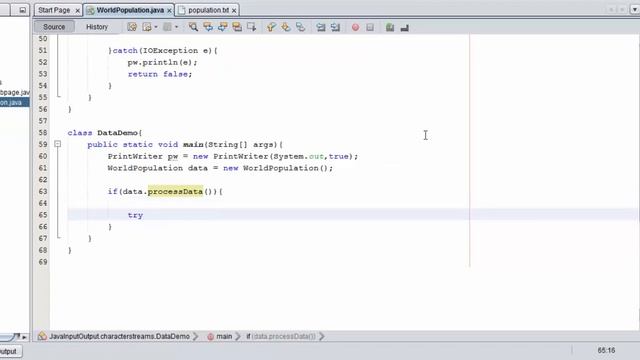Click the highlighted processData method call
This screenshot has height=360, width=640.
tap(175, 191)
